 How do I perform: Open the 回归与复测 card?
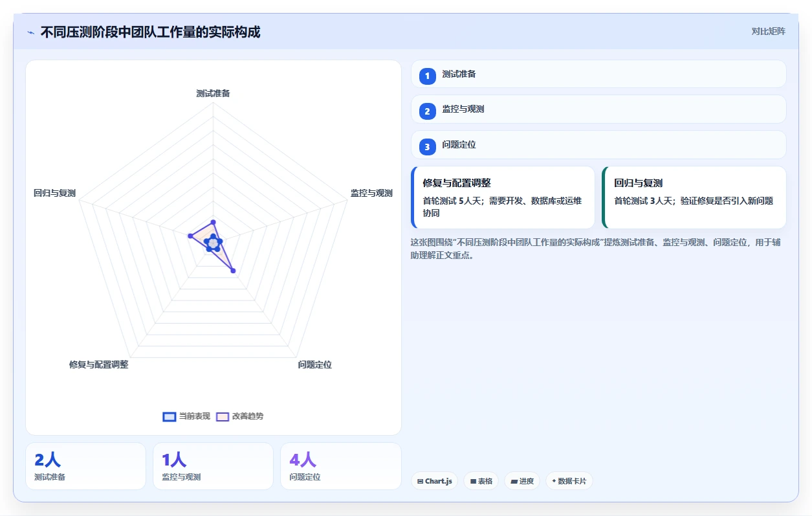(694, 197)
